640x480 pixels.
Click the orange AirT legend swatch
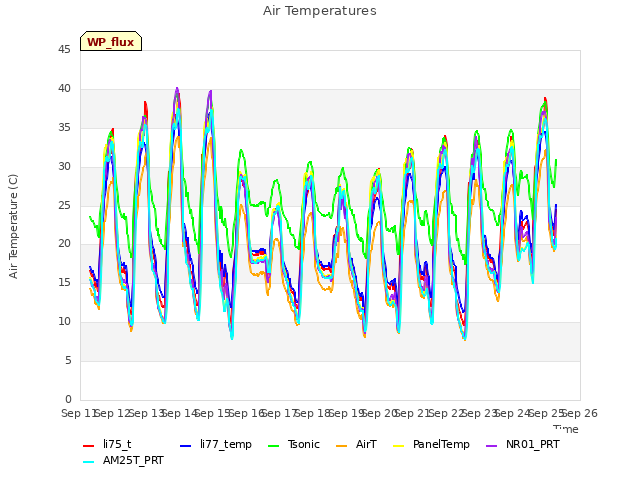(x=341, y=446)
